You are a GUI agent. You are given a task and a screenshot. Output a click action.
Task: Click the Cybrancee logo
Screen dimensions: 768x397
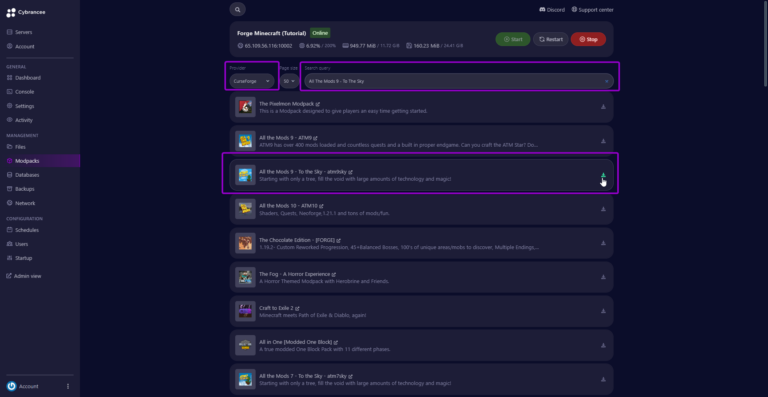(x=25, y=13)
